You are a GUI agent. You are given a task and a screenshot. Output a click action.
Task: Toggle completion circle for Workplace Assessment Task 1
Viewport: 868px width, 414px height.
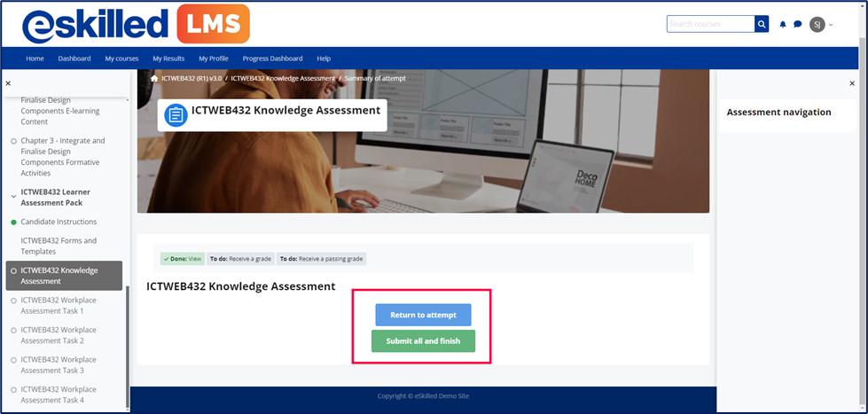[x=13, y=301]
